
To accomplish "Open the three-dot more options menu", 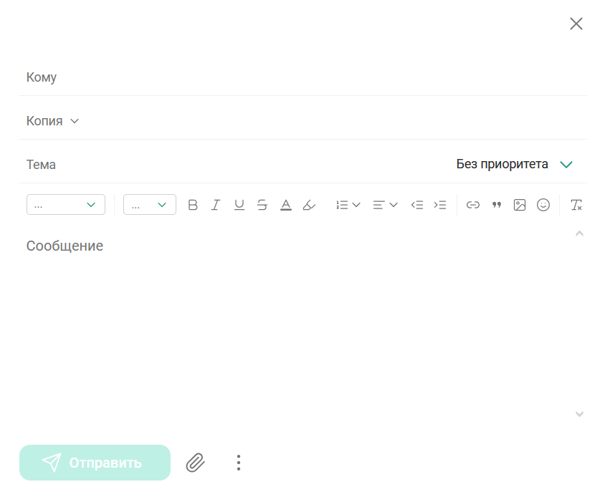I will coord(238,463).
